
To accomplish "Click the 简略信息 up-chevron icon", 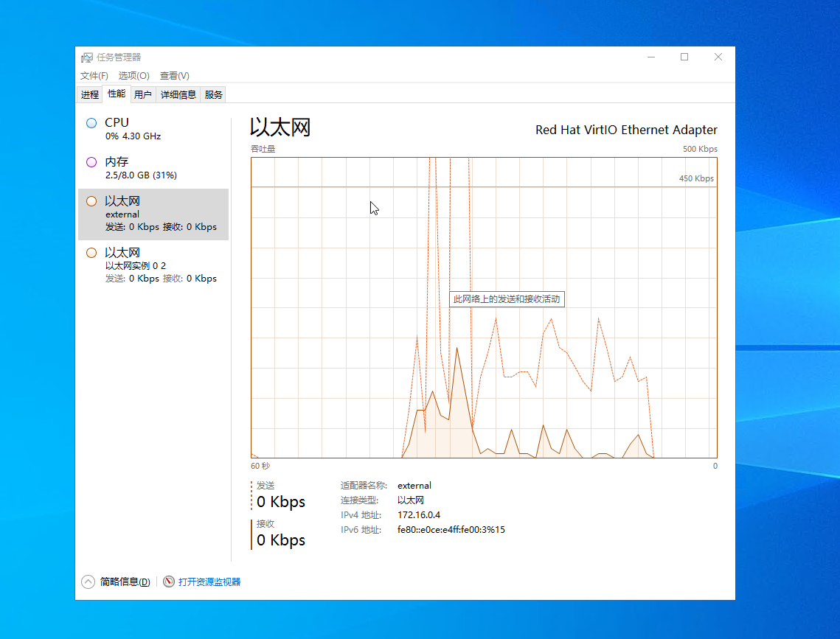I will [88, 582].
